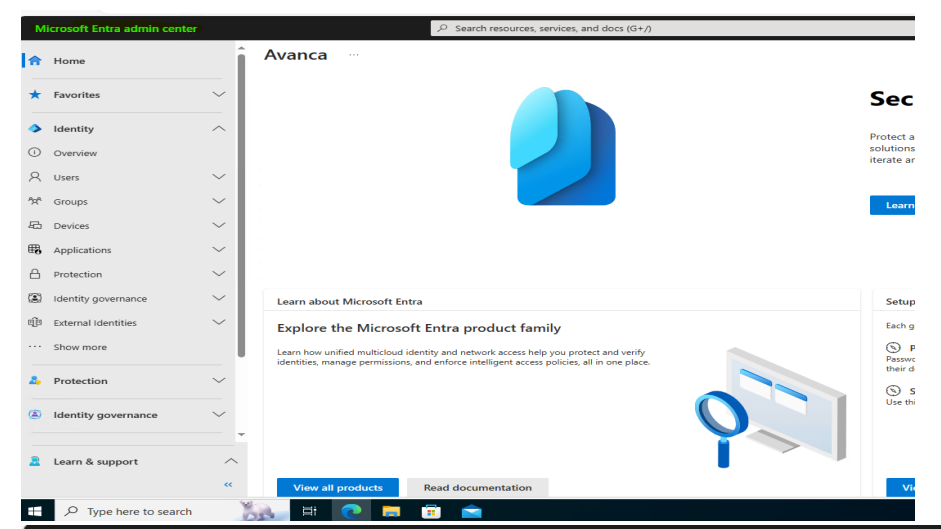Expand the Users chevron

(218, 177)
